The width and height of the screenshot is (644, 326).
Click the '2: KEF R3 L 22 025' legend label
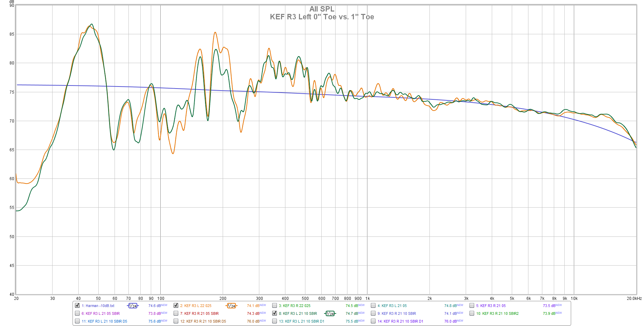pos(196,306)
